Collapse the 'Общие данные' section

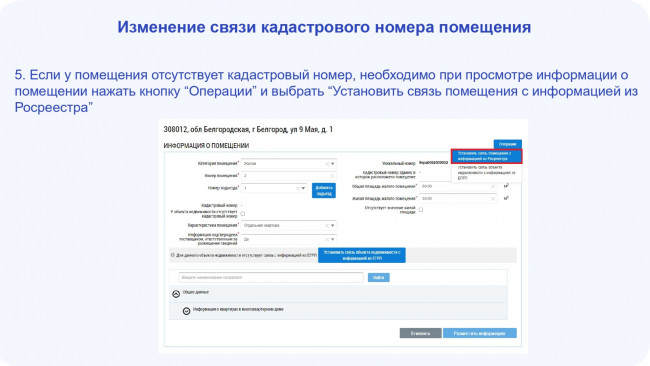176,294
